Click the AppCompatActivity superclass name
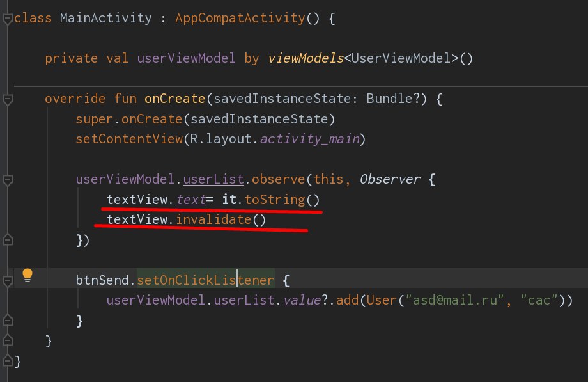The height and width of the screenshot is (382, 588). tap(240, 18)
